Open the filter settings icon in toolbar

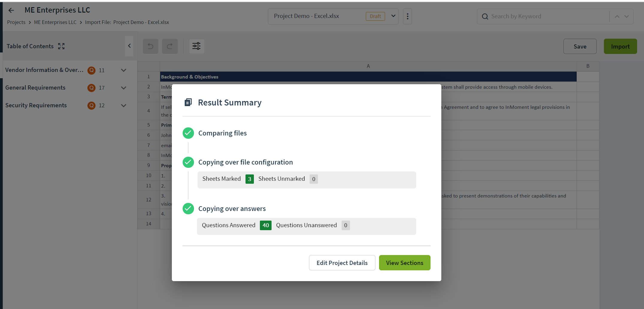tap(197, 46)
